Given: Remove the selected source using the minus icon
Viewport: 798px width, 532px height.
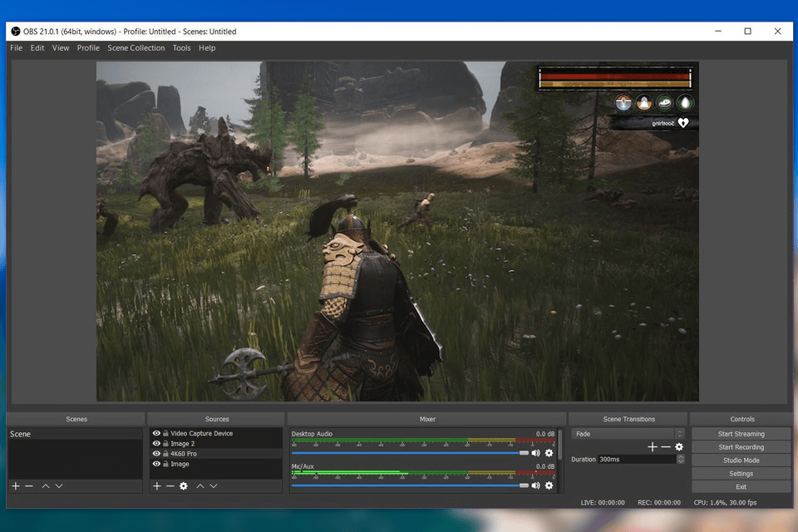Looking at the screenshot, I should [170, 486].
